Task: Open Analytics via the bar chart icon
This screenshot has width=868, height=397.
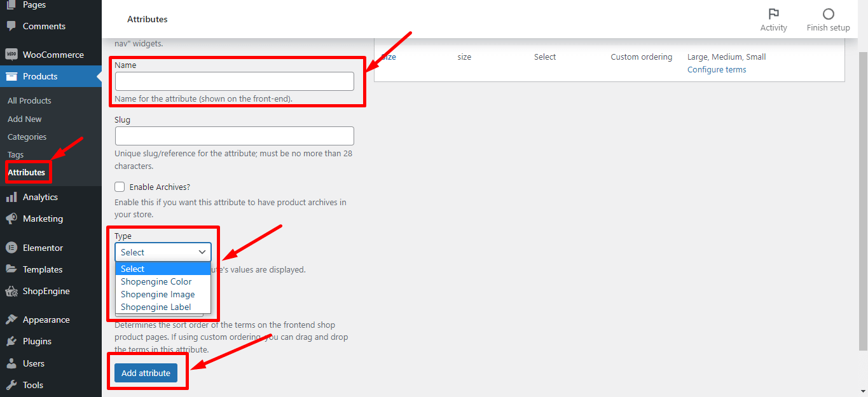Action: [13, 197]
